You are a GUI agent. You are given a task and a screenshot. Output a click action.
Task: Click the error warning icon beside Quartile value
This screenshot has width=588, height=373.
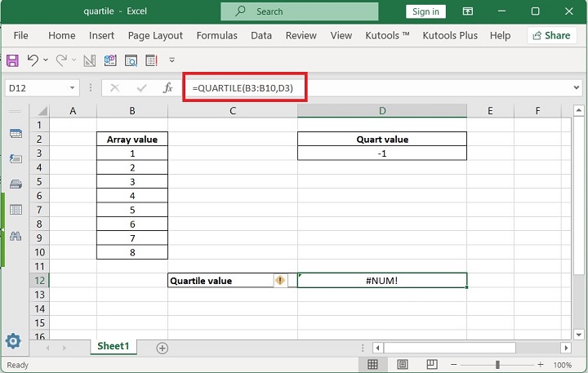coord(280,280)
